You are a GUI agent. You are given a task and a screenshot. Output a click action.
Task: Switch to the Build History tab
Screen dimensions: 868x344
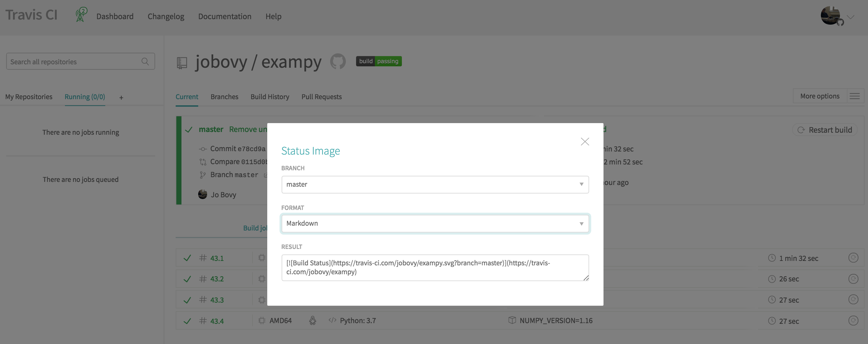270,97
